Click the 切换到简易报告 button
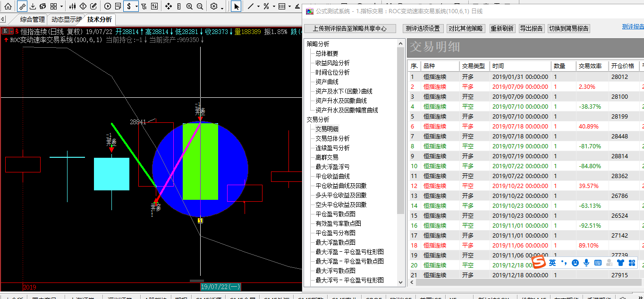 coord(569,28)
